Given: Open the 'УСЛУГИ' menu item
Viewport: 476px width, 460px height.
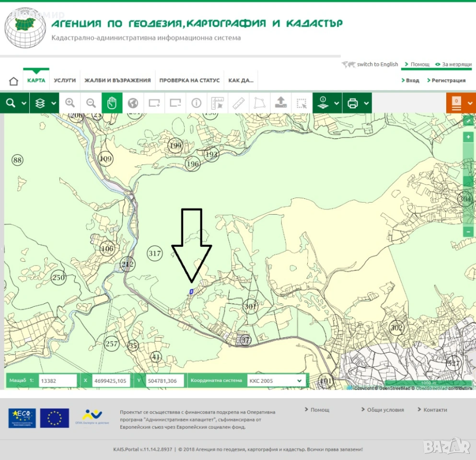Looking at the screenshot, I should [65, 80].
